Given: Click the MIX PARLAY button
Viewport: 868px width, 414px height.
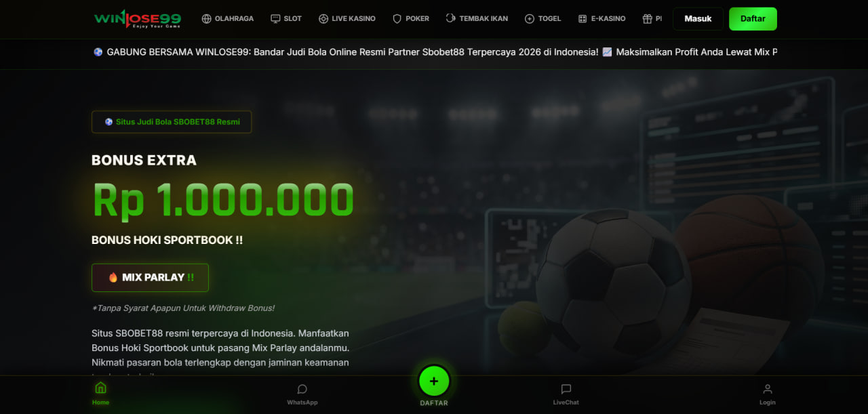Looking at the screenshot, I should point(150,277).
